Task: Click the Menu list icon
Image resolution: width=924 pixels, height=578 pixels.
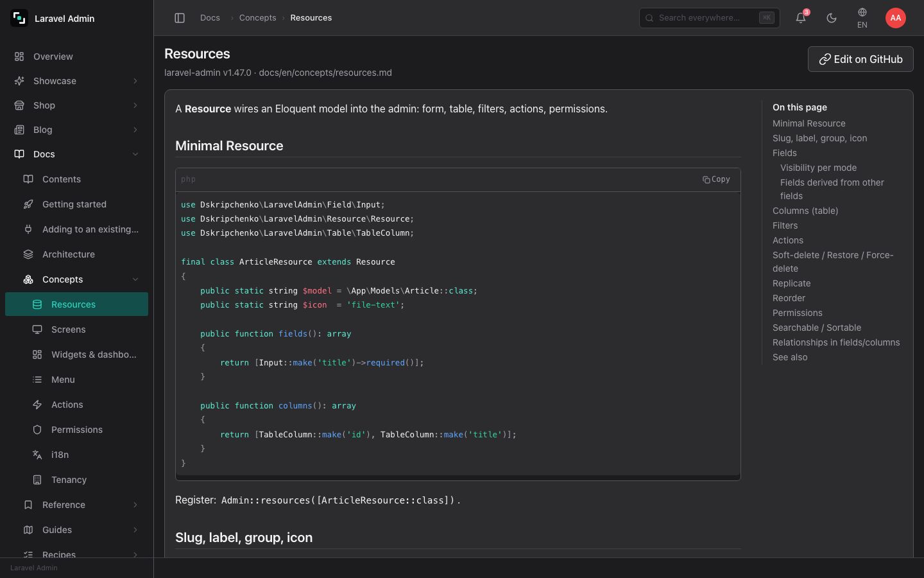Action: 37,380
